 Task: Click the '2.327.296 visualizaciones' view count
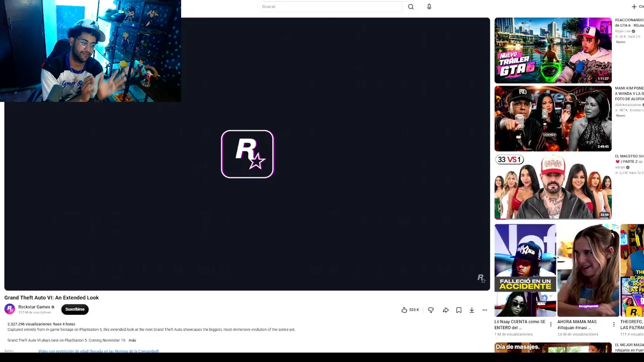[x=30, y=324]
